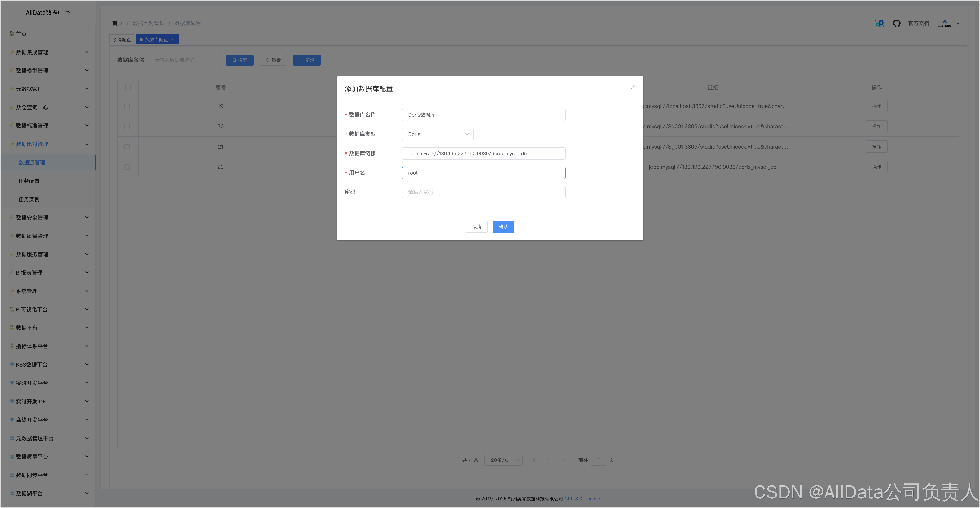The height and width of the screenshot is (508, 980).
Task: Click the search magnifier button
Action: (x=239, y=60)
